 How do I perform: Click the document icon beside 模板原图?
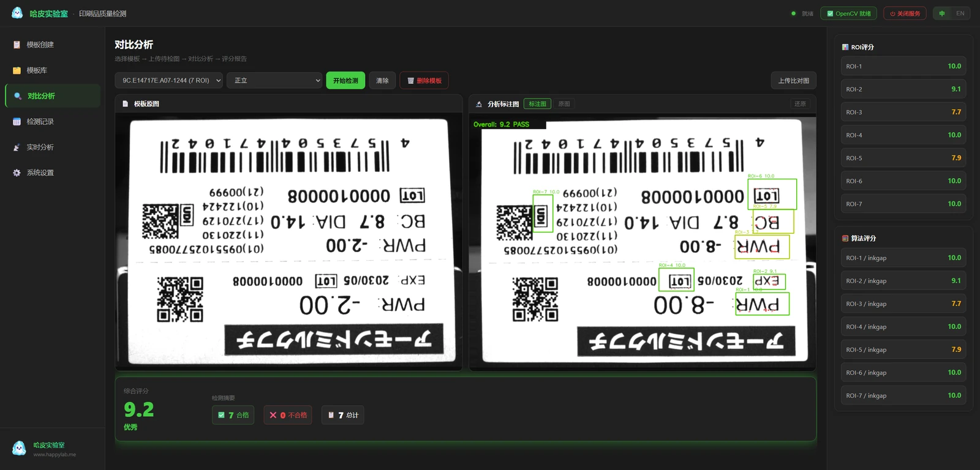(x=125, y=104)
